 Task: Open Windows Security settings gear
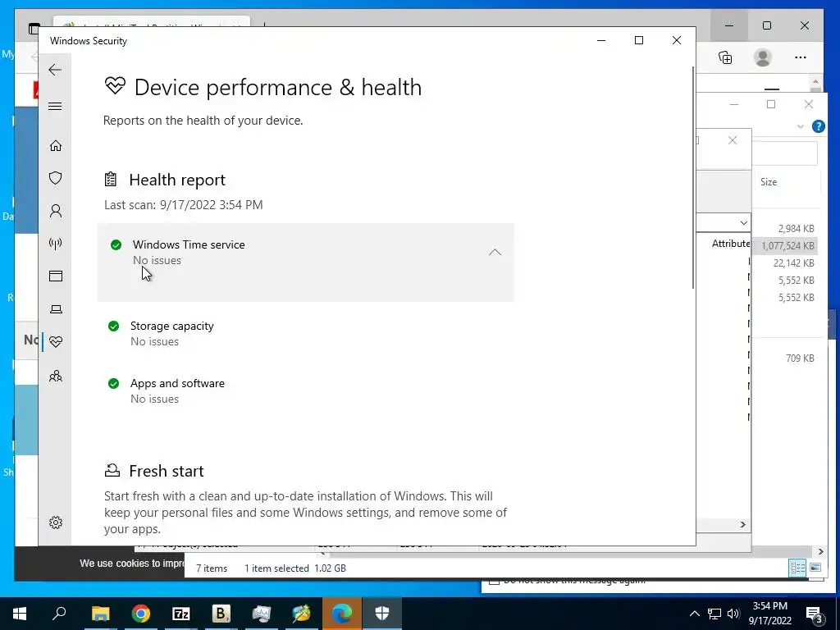click(x=55, y=523)
